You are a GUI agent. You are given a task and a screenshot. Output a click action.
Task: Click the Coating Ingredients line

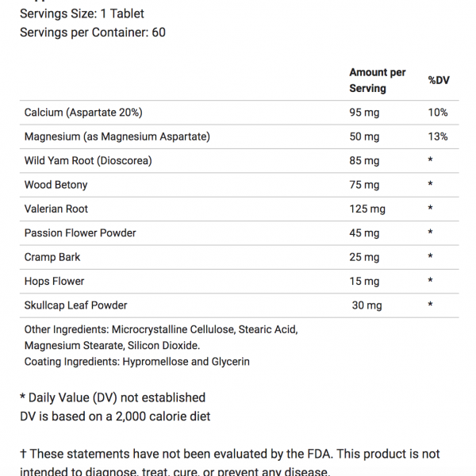(136, 362)
